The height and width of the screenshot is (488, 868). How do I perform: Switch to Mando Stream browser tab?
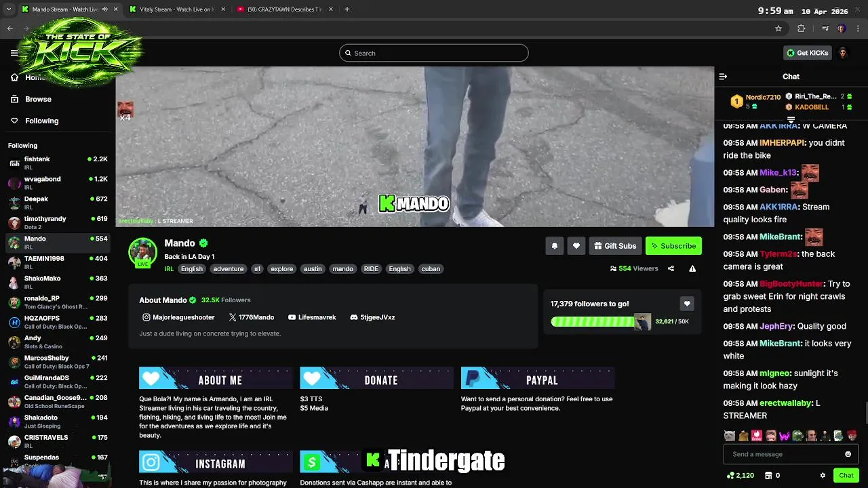click(64, 9)
